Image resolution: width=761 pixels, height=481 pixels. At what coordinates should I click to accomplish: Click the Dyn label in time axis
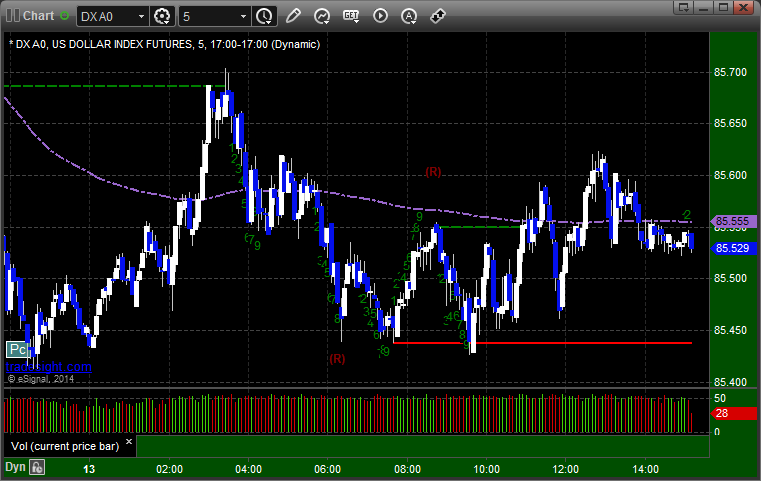(15, 467)
